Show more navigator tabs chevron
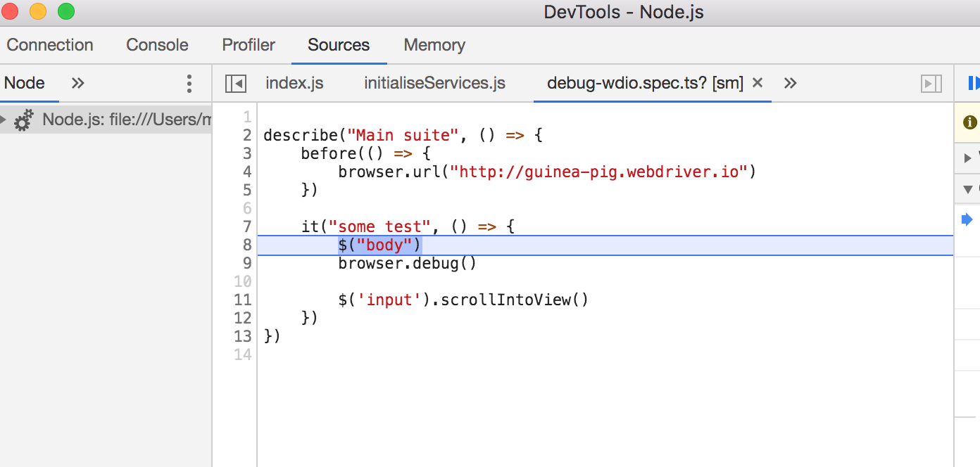This screenshot has width=980, height=467. (x=78, y=83)
